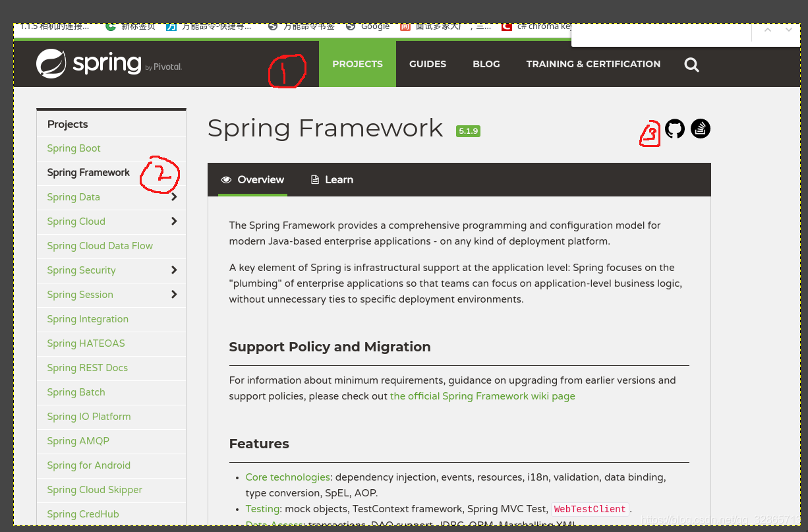The width and height of the screenshot is (808, 532).
Task: Open TRAINING & CERTIFICATION navigation item
Action: (593, 64)
